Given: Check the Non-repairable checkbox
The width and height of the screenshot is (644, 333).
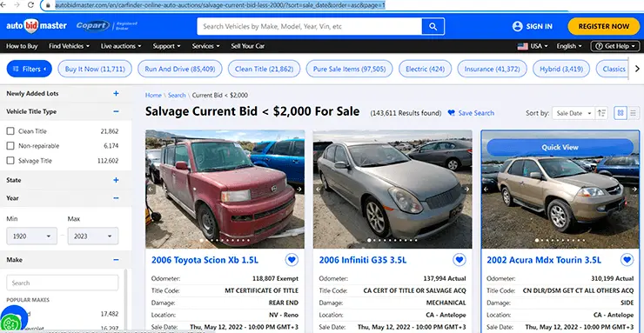Looking at the screenshot, I should (10, 146).
